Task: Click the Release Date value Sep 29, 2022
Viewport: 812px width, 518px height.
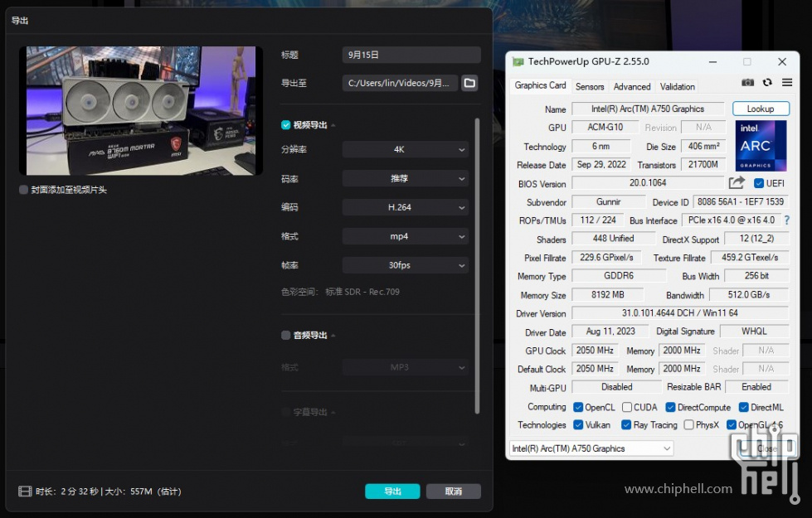Action: click(601, 165)
